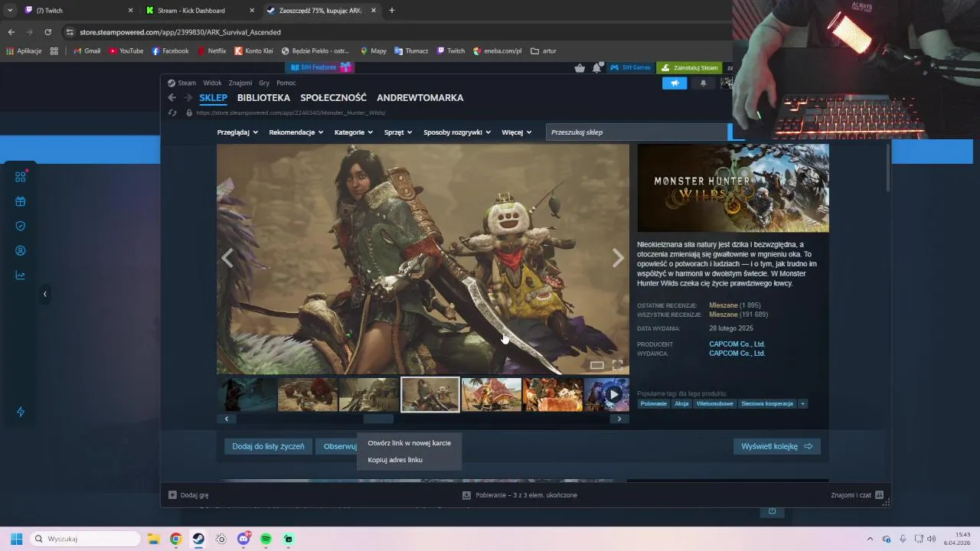Viewport: 980px width, 551px height.
Task: Expand the Więcej dropdown
Action: [517, 132]
